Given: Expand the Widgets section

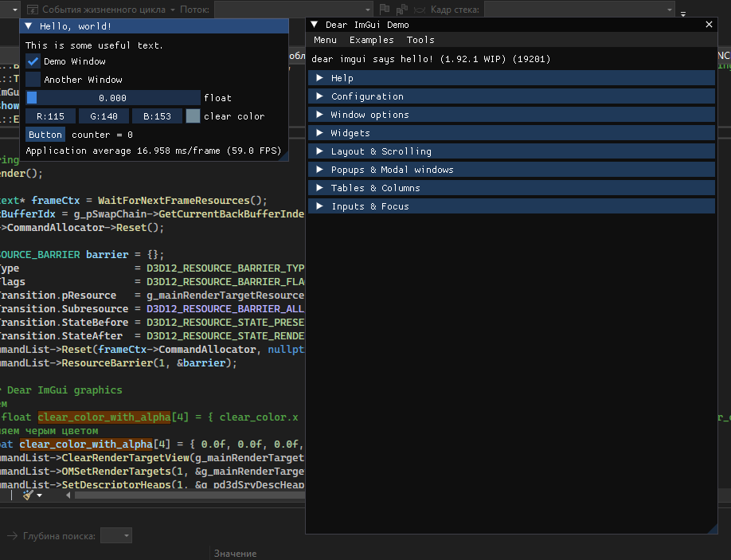Looking at the screenshot, I should pos(511,133).
